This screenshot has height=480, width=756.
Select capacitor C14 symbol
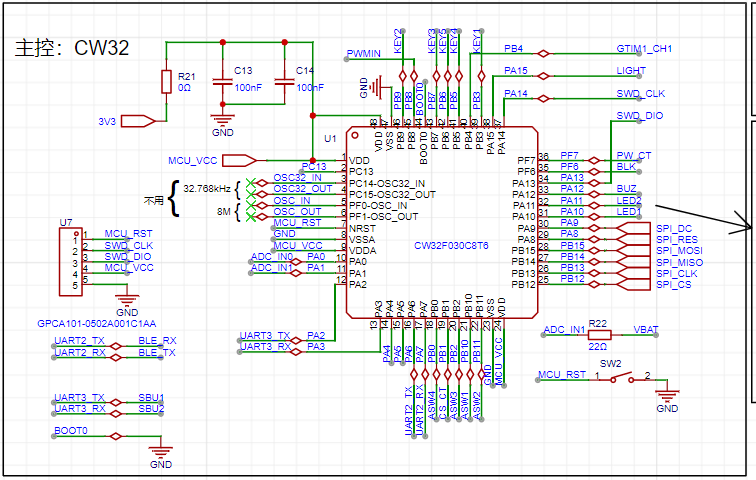[x=284, y=82]
